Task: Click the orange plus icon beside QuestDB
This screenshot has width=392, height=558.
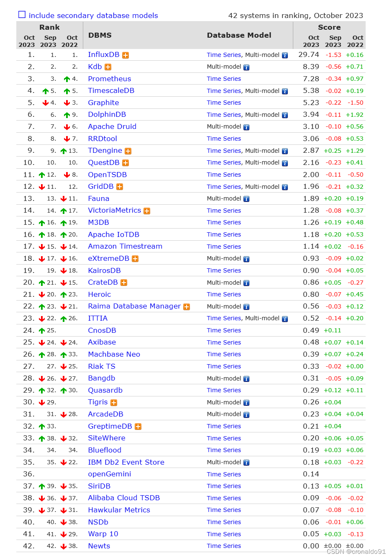Action: click(126, 163)
